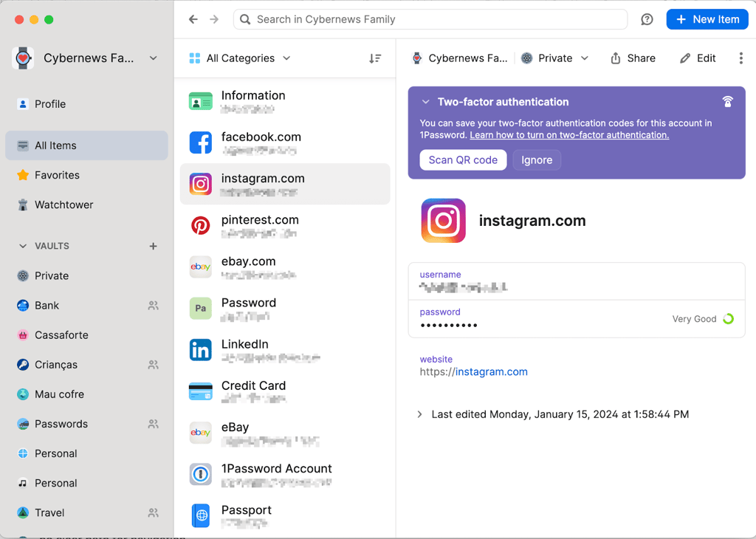Select the 1Password Account list item
756x539 pixels.
[285, 475]
